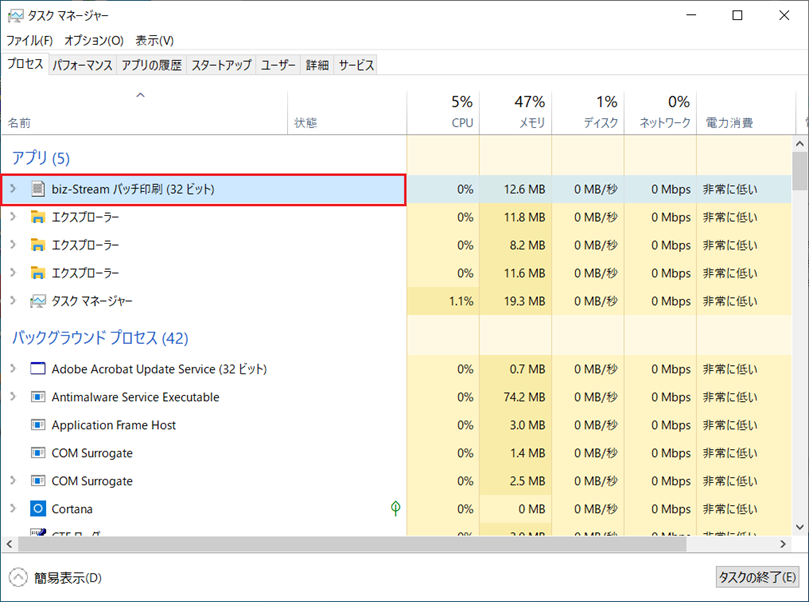The width and height of the screenshot is (809, 602).
Task: Select the エクスプローラー icon in the 11.8 MB row
Action: pos(38,217)
